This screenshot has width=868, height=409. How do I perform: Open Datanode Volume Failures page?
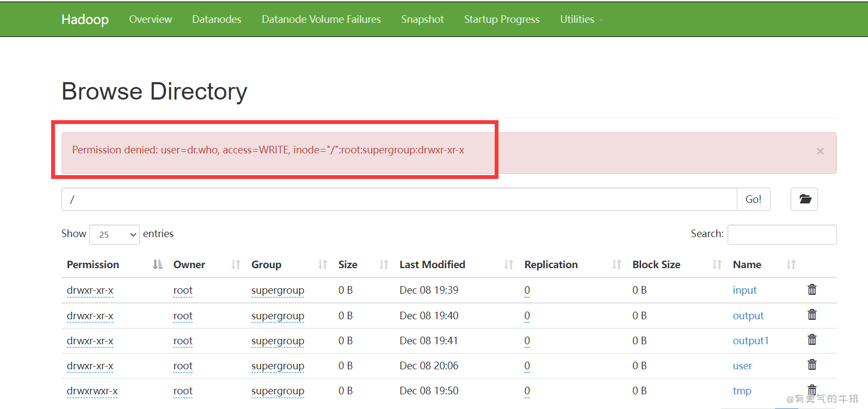pos(321,20)
